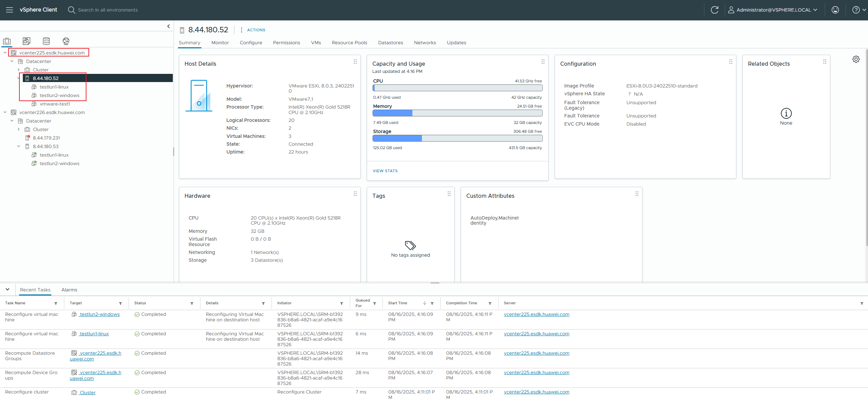The image size is (868, 401).
Task: Open the ACTIONS menu for host
Action: 253,30
